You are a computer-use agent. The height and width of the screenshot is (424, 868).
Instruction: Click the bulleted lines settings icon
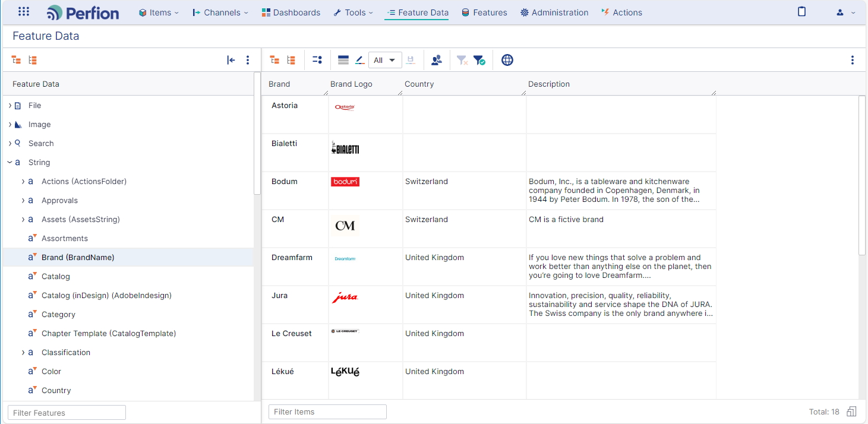(x=317, y=60)
